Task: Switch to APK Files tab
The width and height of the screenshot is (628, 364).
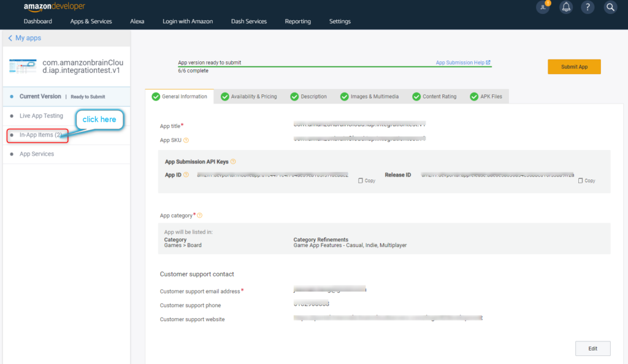Action: coord(486,96)
